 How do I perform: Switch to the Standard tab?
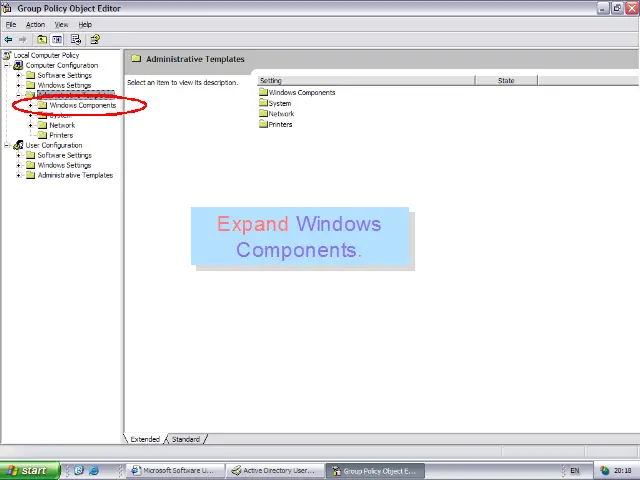pyautogui.click(x=186, y=439)
